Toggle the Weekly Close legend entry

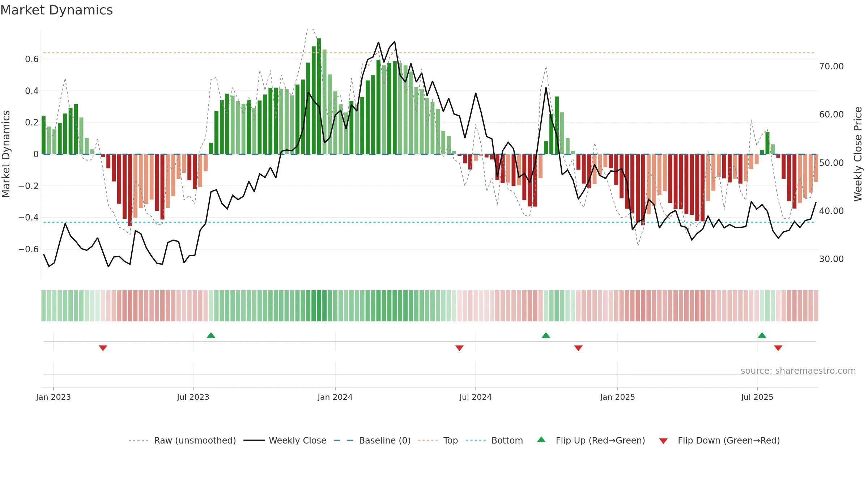click(285, 440)
